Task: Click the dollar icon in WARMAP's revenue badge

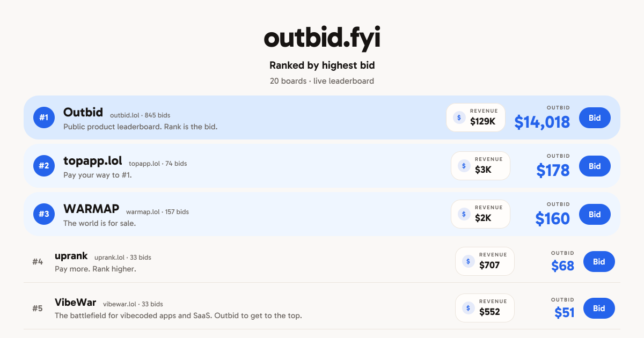Action: coord(464,214)
